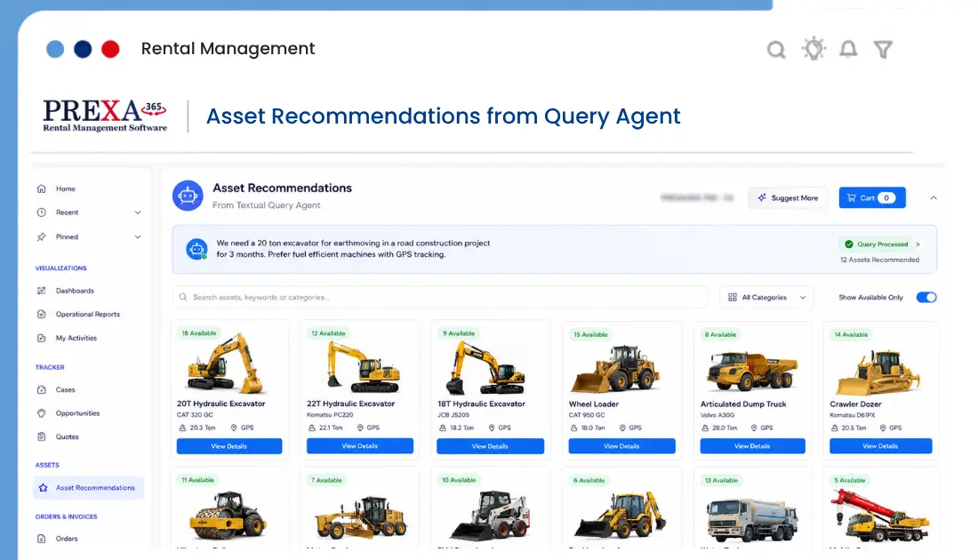Screen dimensions: 978x560
Task: Click the Dashboards icon in sidebar
Action: (x=41, y=291)
